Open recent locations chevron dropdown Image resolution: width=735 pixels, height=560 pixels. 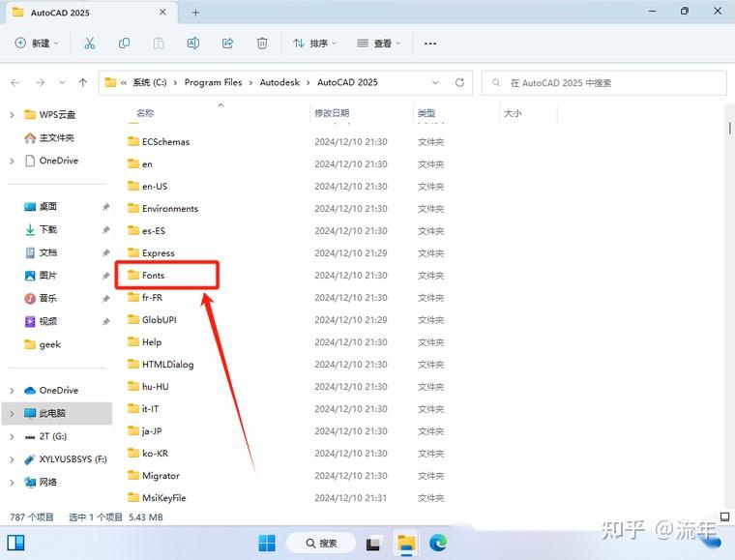coord(62,83)
